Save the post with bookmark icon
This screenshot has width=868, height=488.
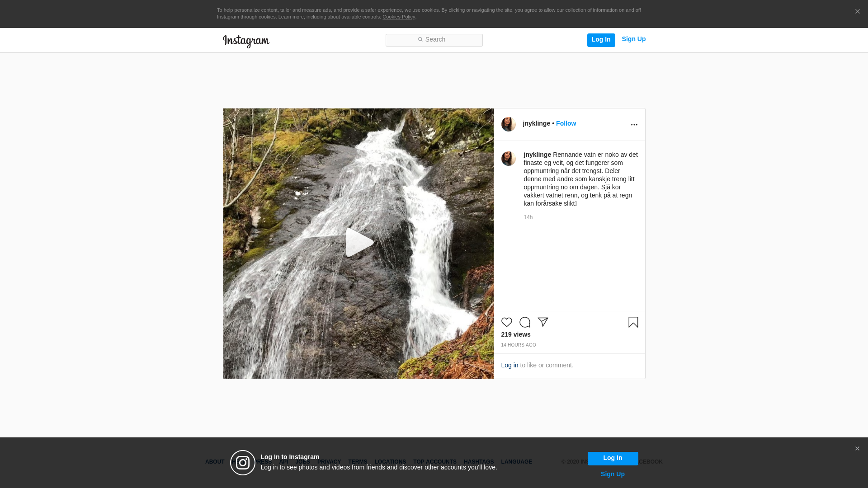pyautogui.click(x=633, y=322)
